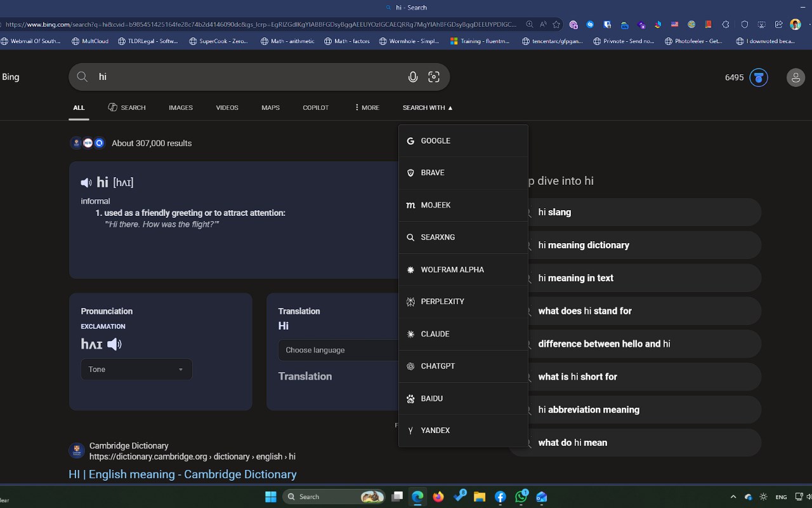Open the Photofeeler bookmark
Image resolution: width=812 pixels, height=508 pixels.
693,41
